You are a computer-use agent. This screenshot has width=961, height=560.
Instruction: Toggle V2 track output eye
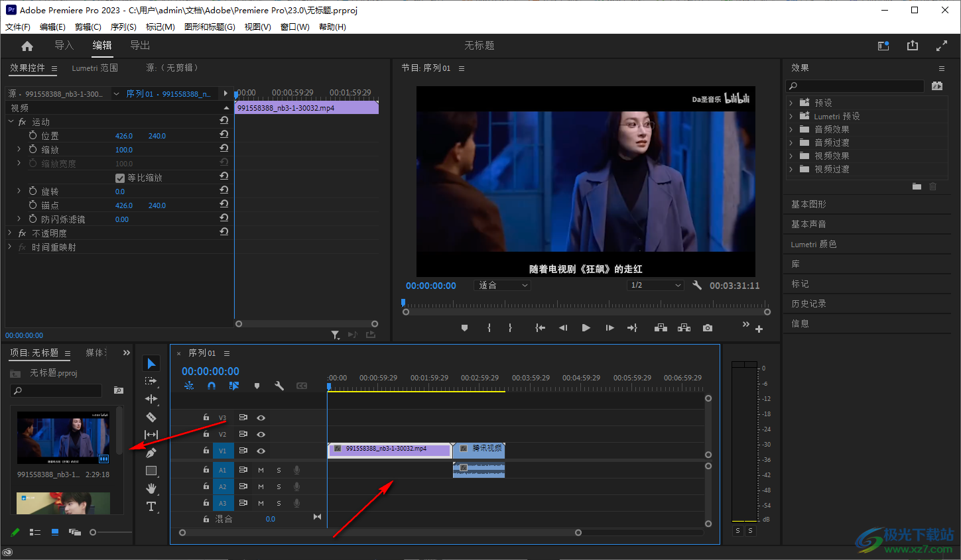261,434
